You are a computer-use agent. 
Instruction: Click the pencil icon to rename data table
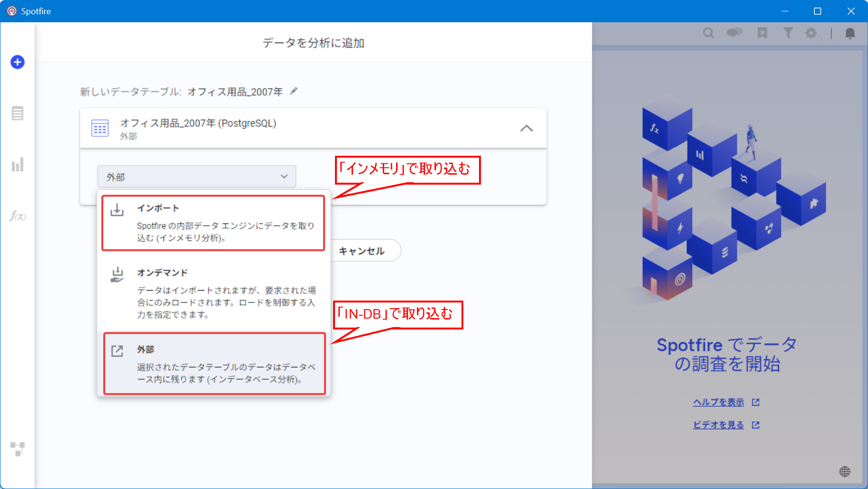click(x=294, y=91)
